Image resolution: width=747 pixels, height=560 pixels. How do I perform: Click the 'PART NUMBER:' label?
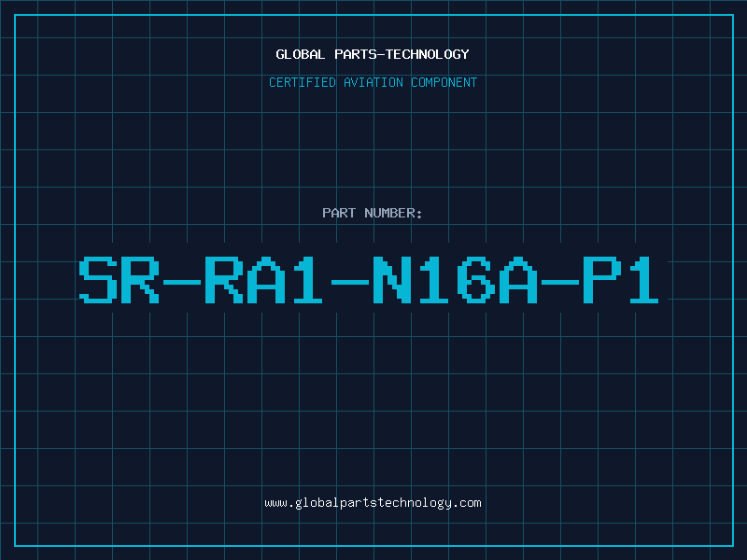click(x=373, y=213)
